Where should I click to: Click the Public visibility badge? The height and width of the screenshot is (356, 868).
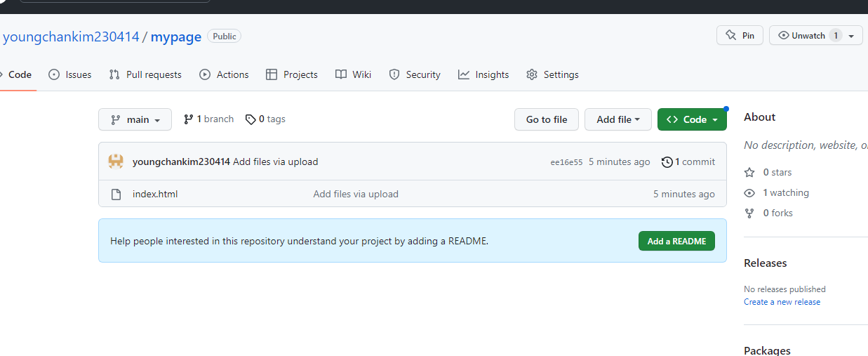(224, 36)
